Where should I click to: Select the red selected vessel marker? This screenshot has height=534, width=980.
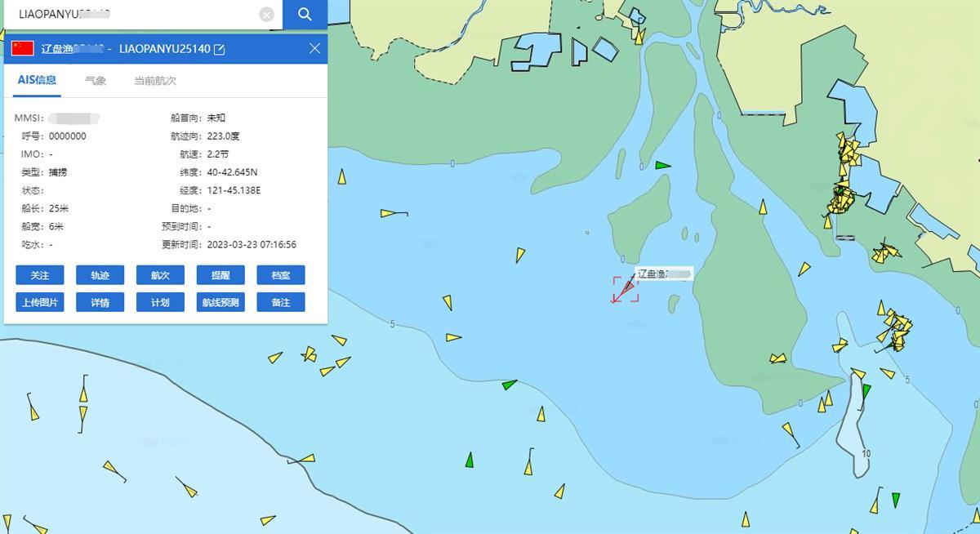click(625, 289)
